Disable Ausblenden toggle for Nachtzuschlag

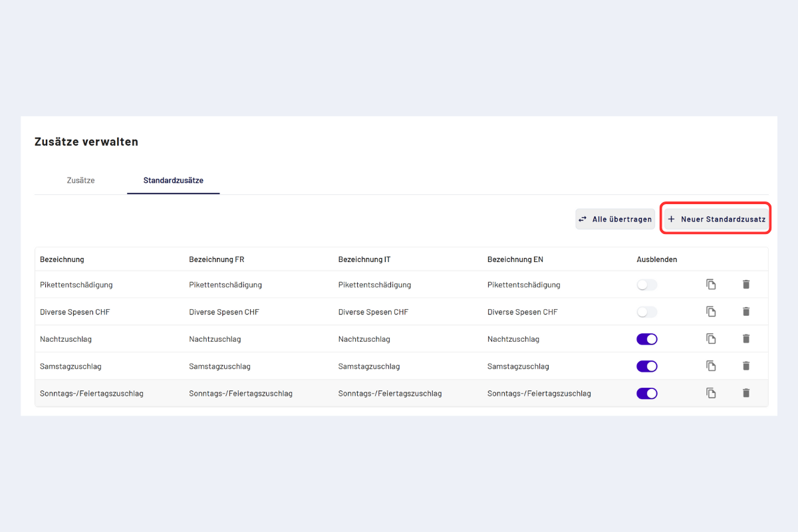(x=646, y=339)
